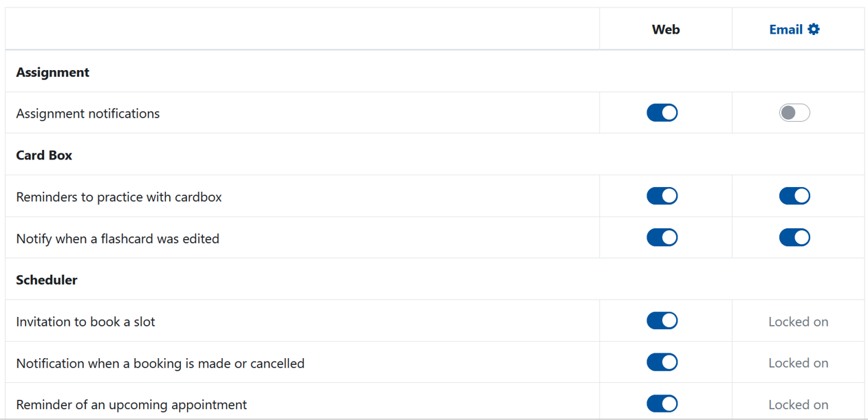Turn off Web reminder of upcoming appointment

point(662,404)
